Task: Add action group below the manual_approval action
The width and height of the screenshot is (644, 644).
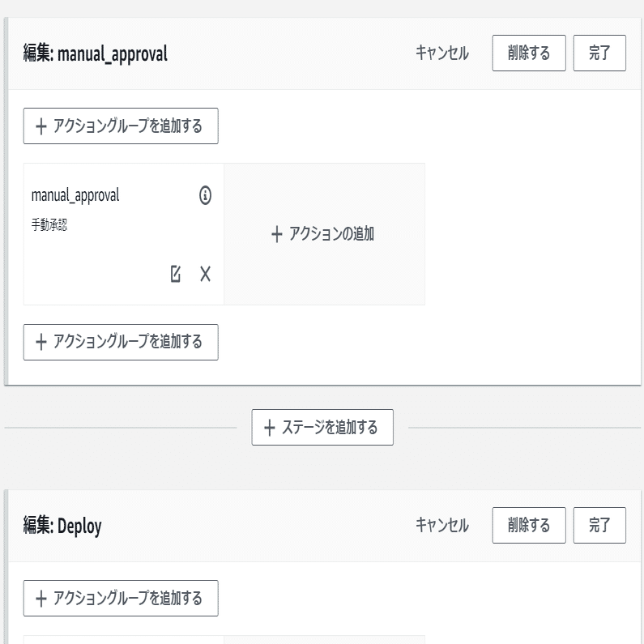Action: coord(121,342)
